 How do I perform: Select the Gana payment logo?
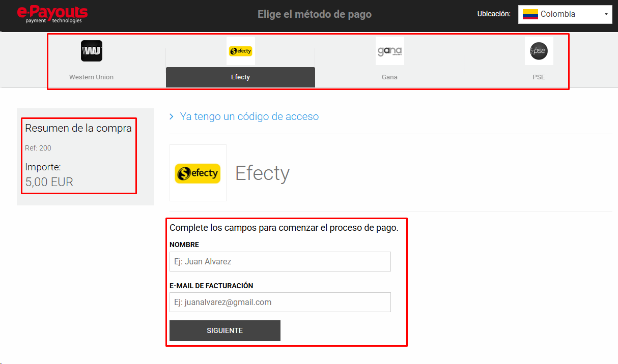tap(390, 51)
